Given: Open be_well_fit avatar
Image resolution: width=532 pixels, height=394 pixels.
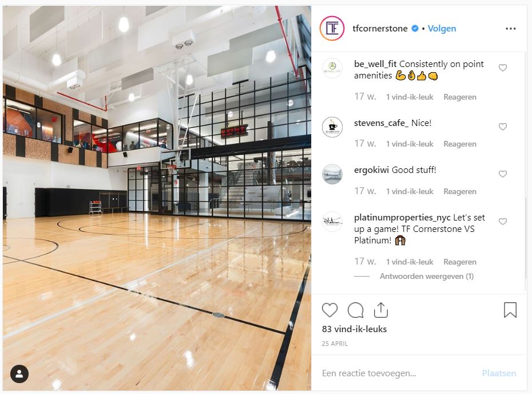Looking at the screenshot, I should coord(332,68).
